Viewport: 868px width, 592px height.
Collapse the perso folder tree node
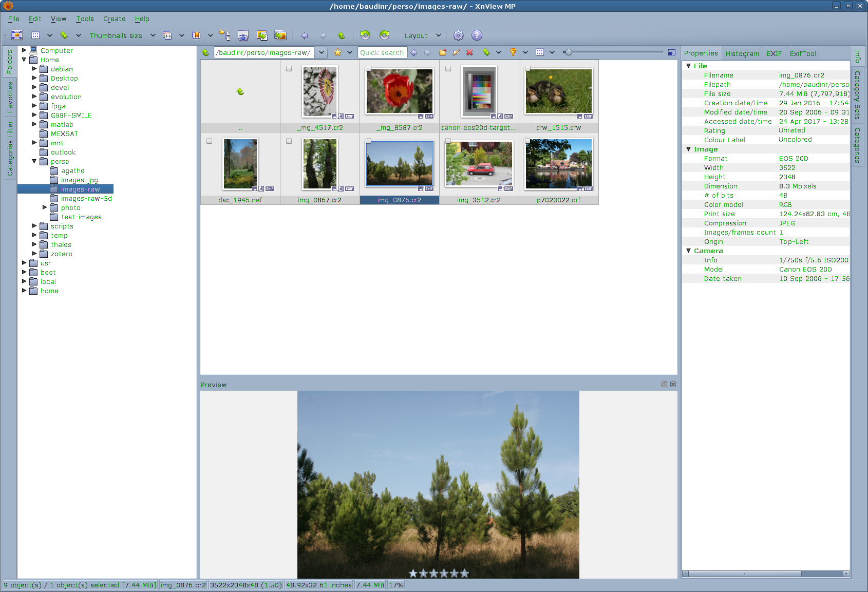[x=34, y=161]
